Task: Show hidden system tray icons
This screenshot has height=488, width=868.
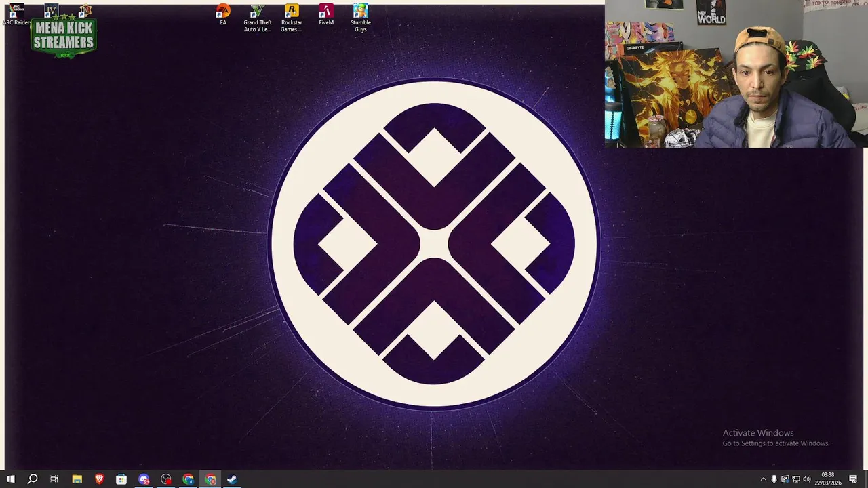Action: pyautogui.click(x=764, y=479)
